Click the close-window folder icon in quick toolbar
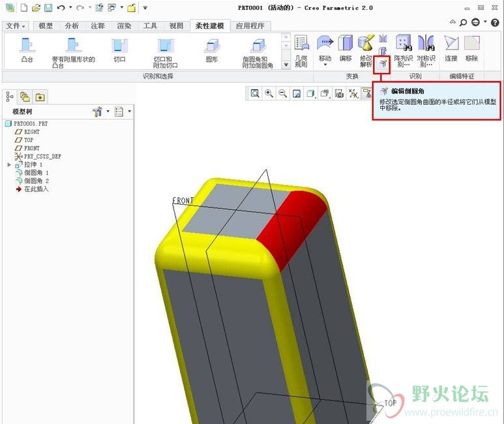This screenshot has width=504, height=424. [132, 8]
